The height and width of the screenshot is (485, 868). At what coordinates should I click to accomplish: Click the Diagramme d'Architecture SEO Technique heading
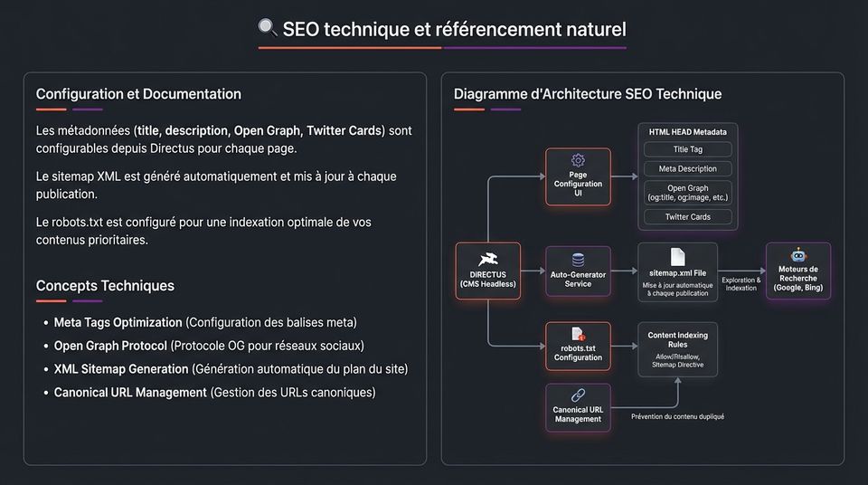coord(588,94)
